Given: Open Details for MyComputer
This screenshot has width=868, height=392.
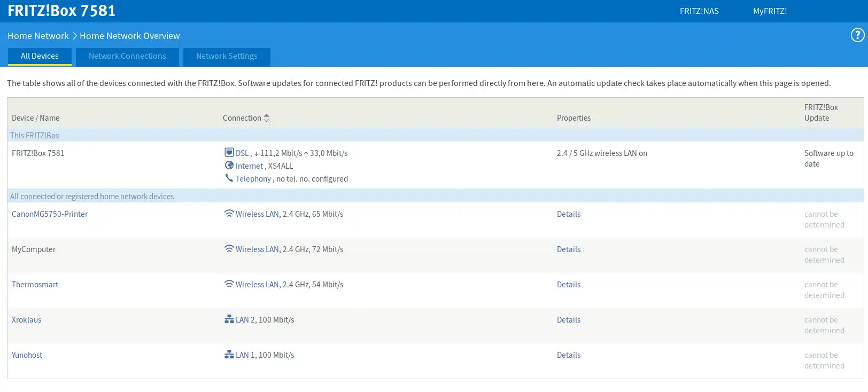Looking at the screenshot, I should coord(569,249).
